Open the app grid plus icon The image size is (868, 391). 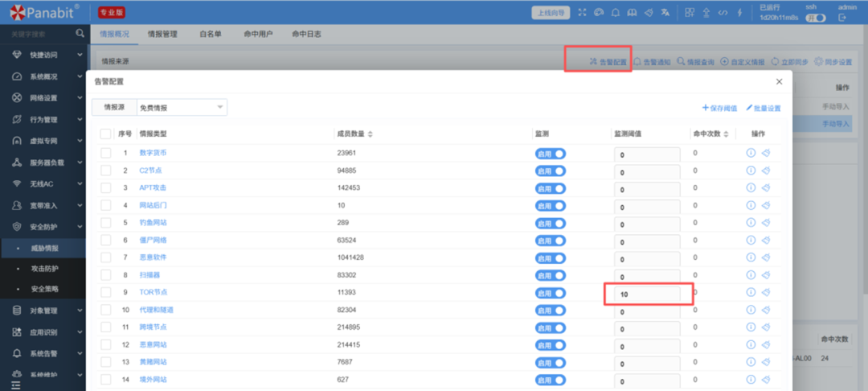pos(690,13)
